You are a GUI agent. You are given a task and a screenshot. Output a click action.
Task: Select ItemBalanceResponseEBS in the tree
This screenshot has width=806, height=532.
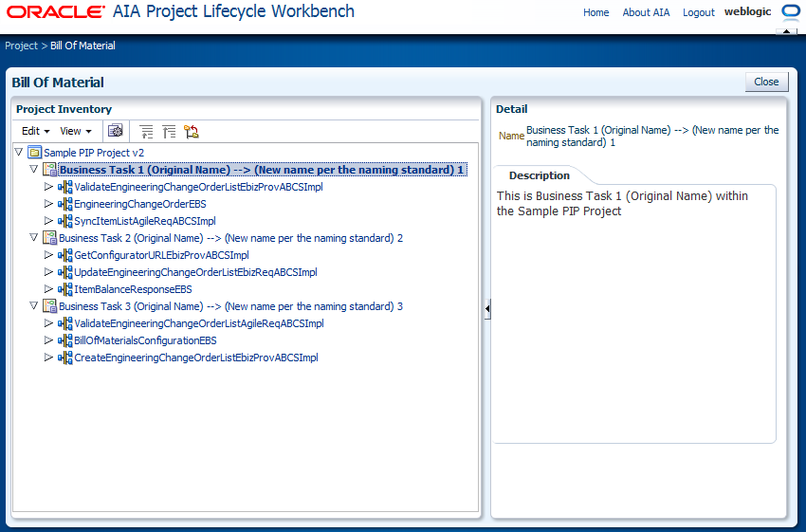tap(133, 289)
